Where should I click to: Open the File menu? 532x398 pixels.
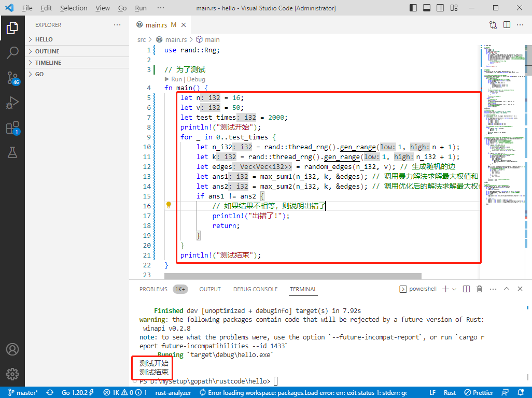(x=27, y=8)
